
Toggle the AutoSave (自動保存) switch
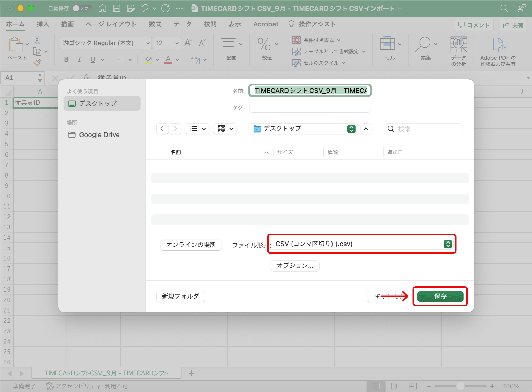click(x=82, y=8)
